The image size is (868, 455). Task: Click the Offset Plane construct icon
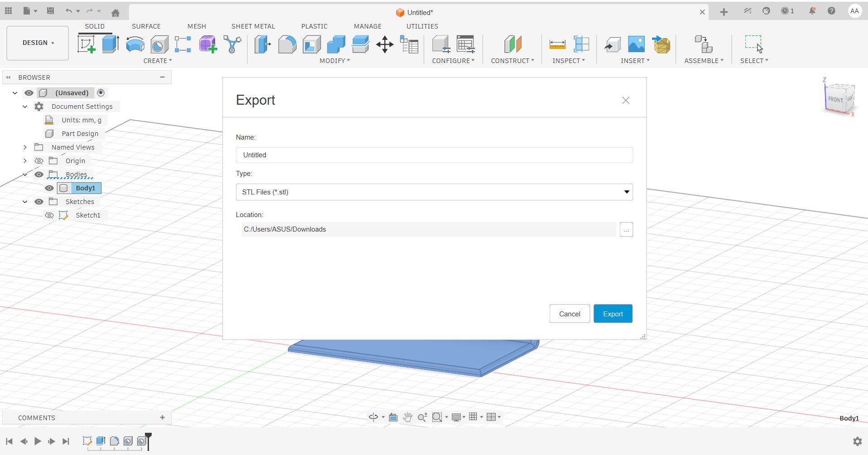(x=513, y=44)
